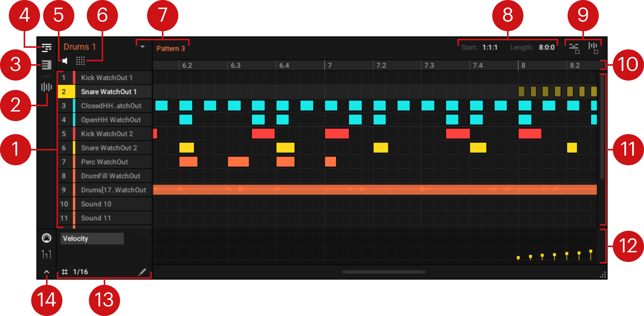The image size is (644, 316).
Task: Click the Drums 1 group name
Action: [80, 47]
